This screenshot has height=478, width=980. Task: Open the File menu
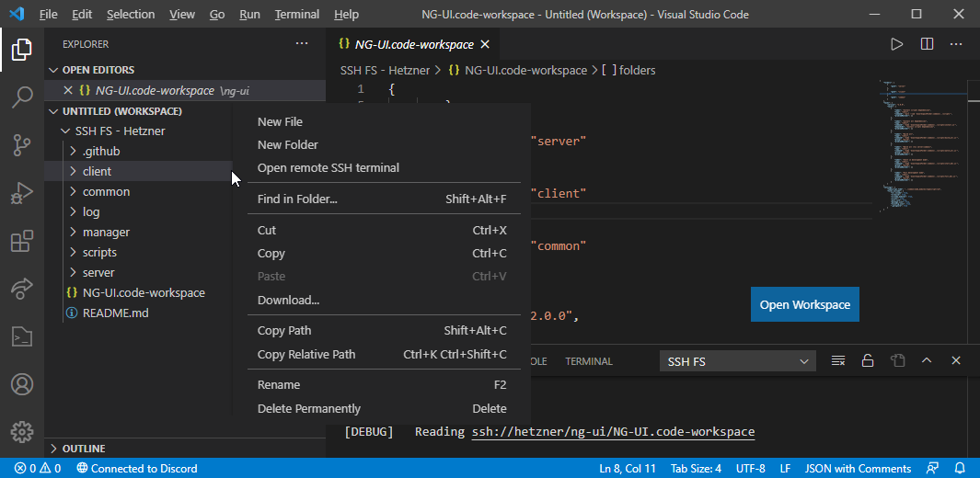(x=48, y=14)
